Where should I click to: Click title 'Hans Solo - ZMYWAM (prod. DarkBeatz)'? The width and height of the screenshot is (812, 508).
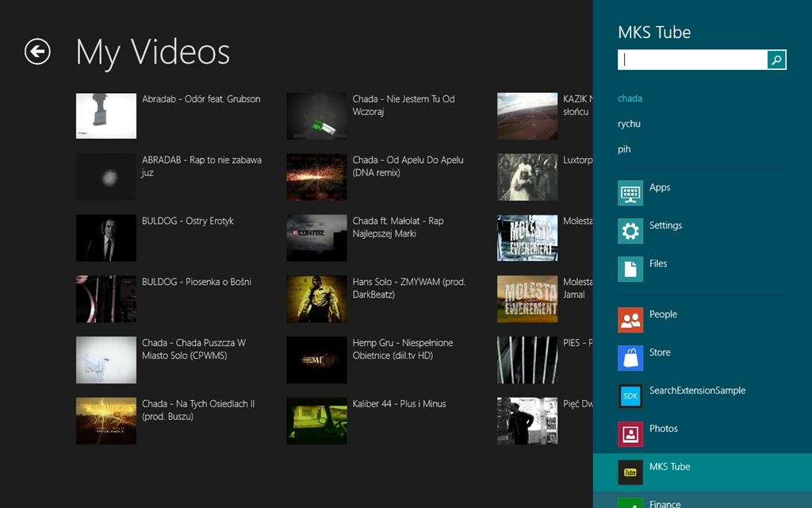409,288
